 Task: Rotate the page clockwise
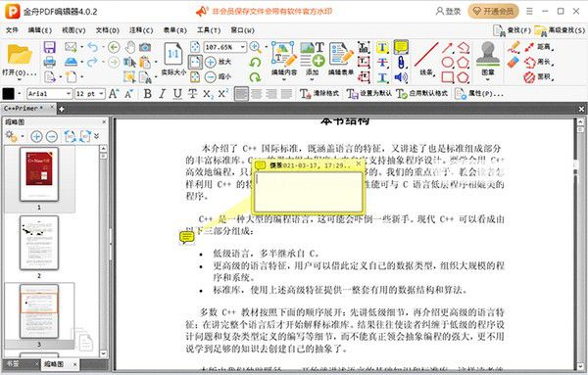click(x=256, y=77)
